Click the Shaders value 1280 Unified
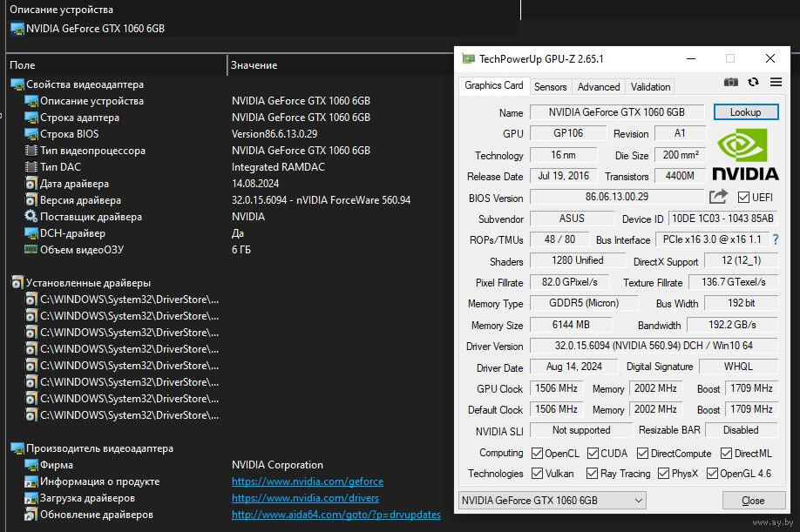This screenshot has height=532, width=800. (578, 260)
